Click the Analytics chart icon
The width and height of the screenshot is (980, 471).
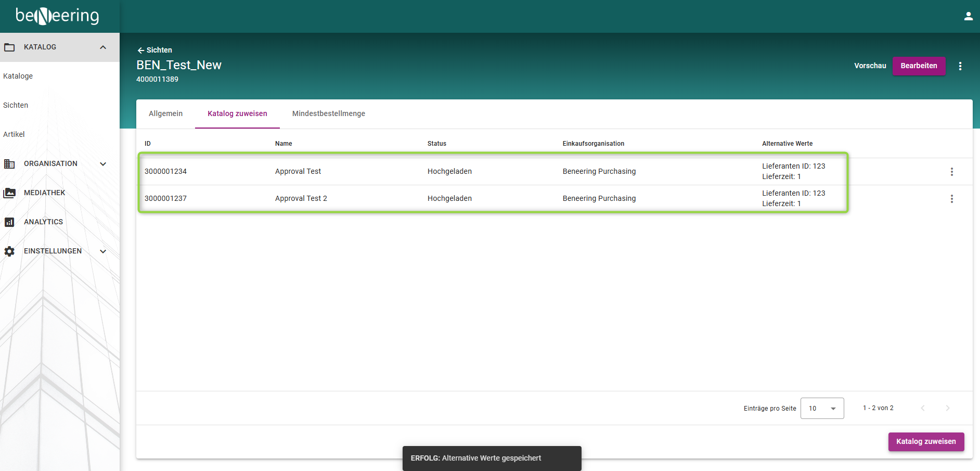point(9,222)
